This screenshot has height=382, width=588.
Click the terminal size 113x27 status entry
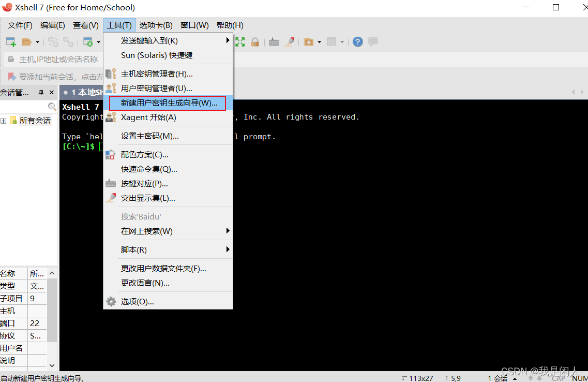click(x=417, y=378)
